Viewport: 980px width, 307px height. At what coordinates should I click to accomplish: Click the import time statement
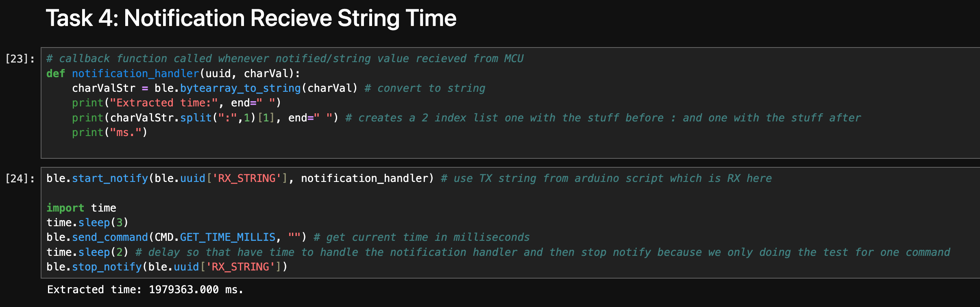pos(81,208)
